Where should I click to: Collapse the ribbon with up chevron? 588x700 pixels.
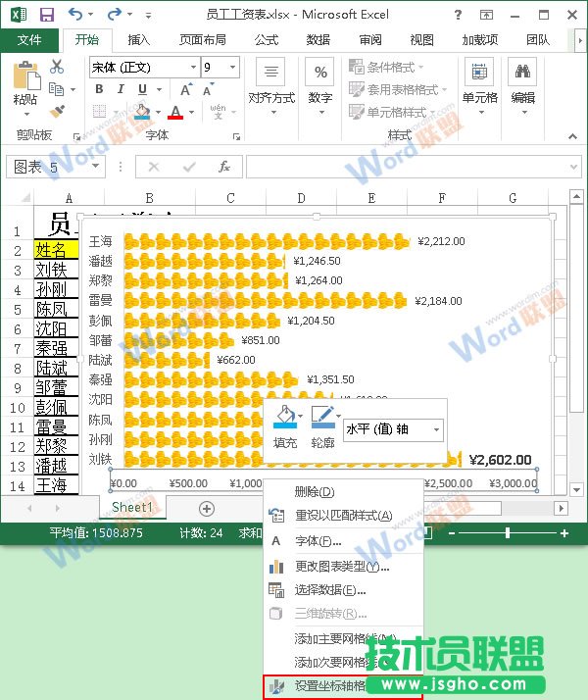pos(573,136)
